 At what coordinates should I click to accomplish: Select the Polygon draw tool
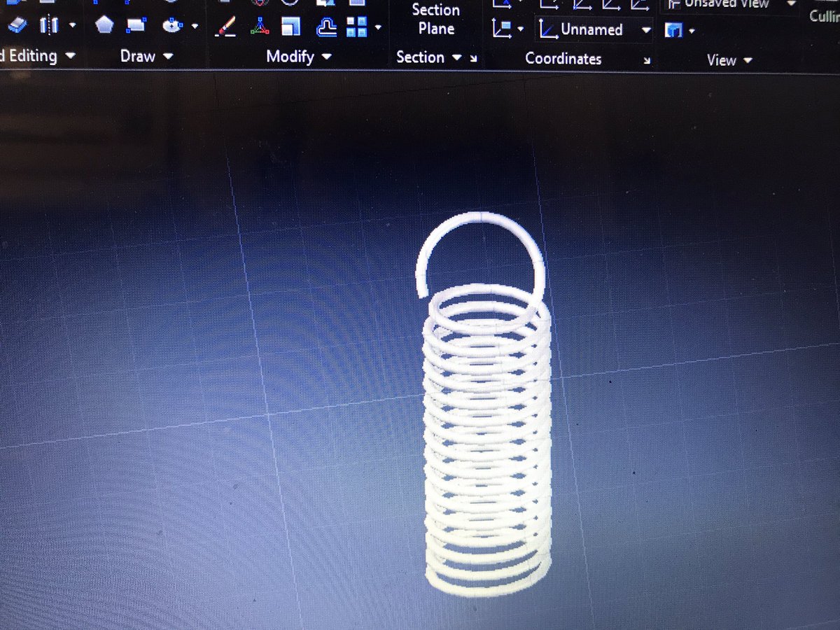click(104, 25)
